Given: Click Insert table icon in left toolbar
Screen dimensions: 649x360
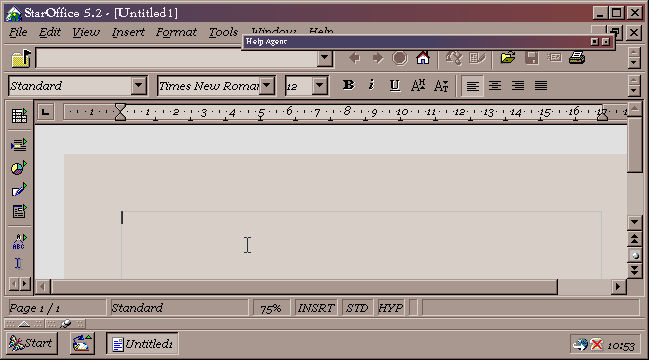Looking at the screenshot, I should point(19,116).
